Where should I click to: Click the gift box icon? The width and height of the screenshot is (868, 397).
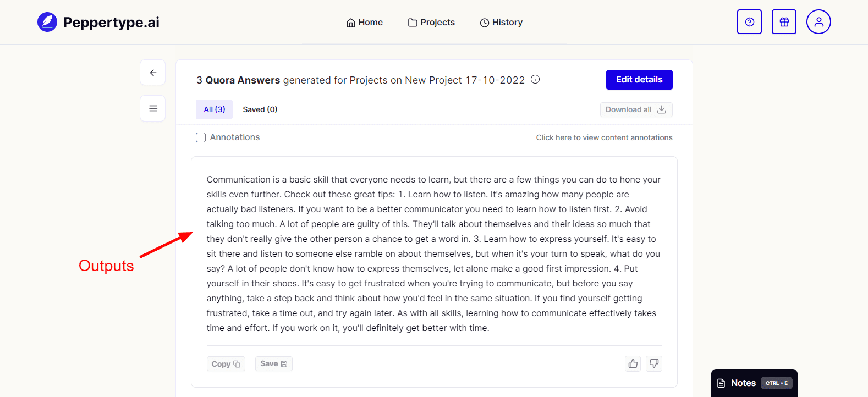click(784, 22)
